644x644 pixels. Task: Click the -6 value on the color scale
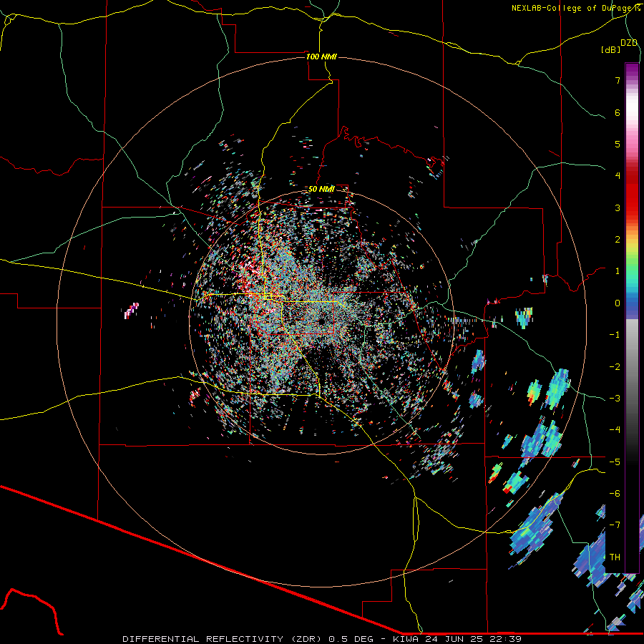pyautogui.click(x=615, y=493)
